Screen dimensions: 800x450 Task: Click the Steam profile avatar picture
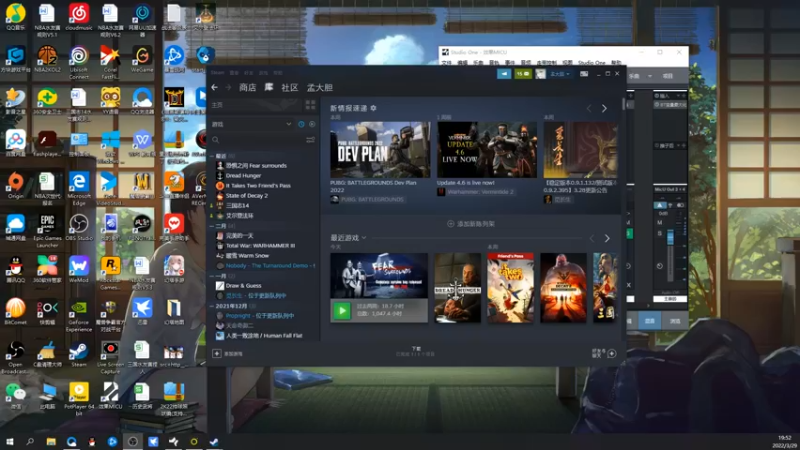coord(540,74)
